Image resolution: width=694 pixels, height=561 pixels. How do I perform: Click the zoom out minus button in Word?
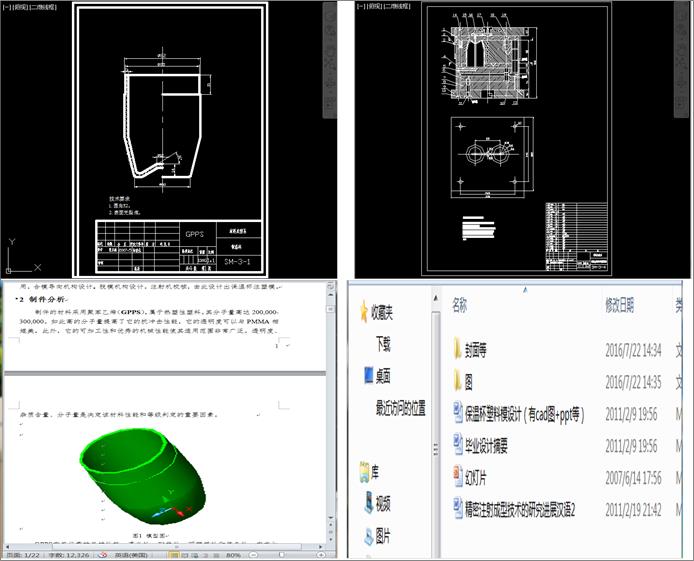tap(253, 555)
